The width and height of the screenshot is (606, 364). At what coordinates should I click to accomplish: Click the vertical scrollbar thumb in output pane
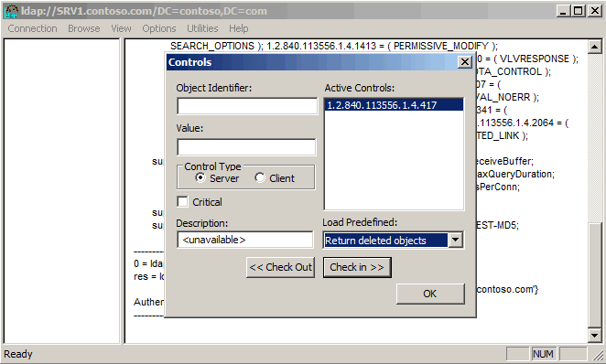point(594,275)
